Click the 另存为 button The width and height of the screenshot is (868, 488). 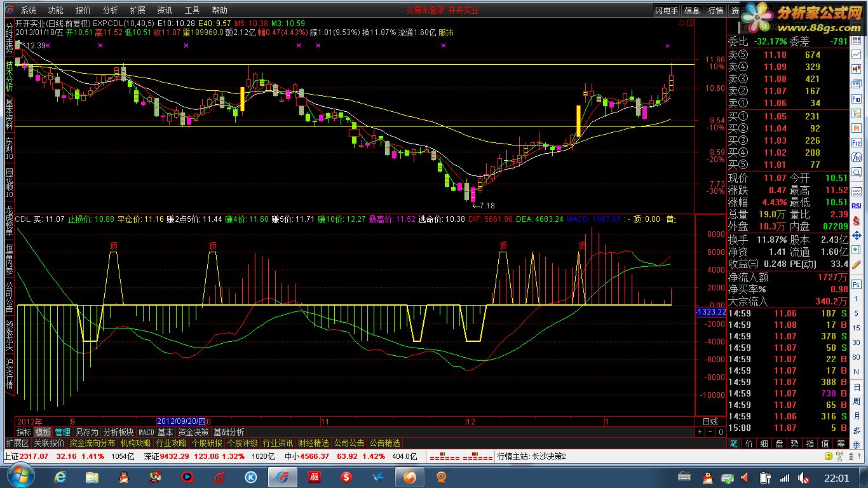point(86,432)
